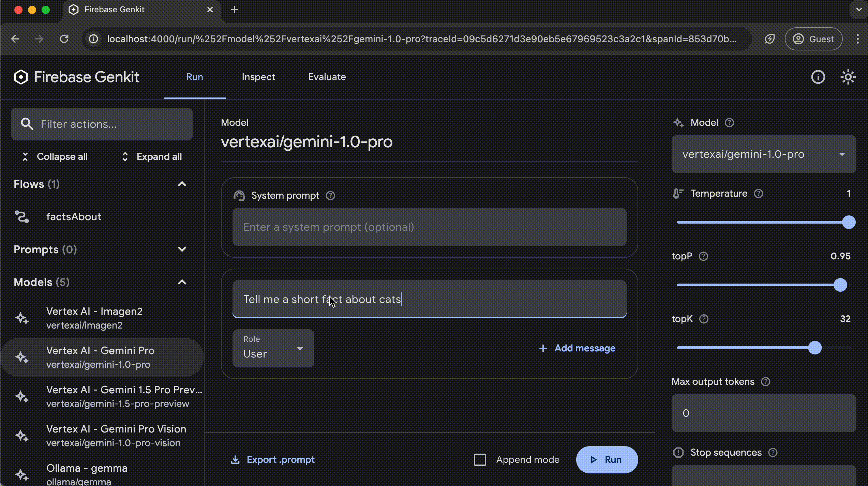Collapse the Models section
Screen dimensions: 868x486
(183, 282)
